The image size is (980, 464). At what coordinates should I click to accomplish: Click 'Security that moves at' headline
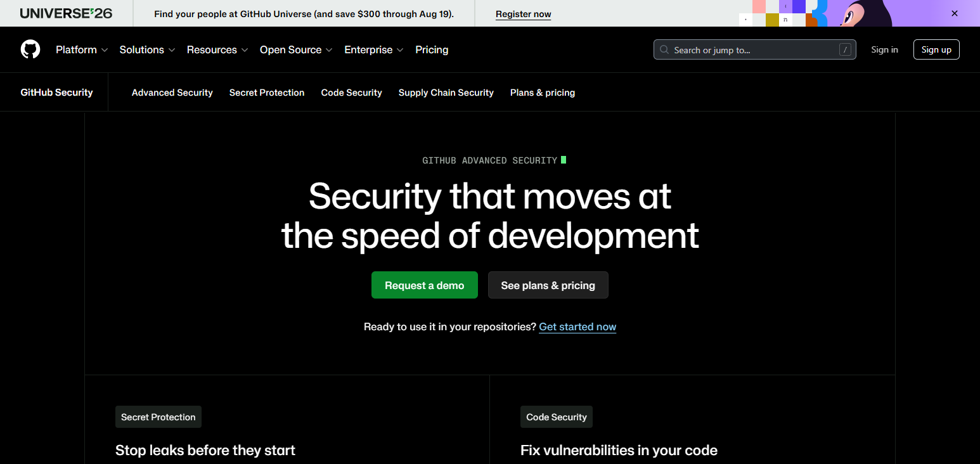(489, 196)
